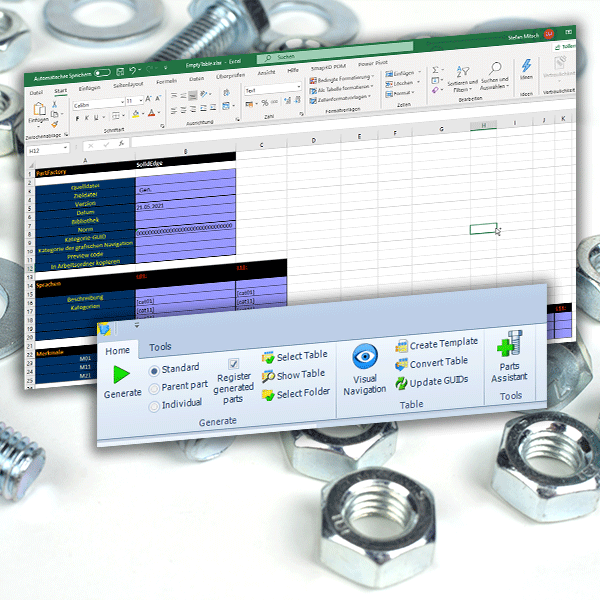The height and width of the screenshot is (600, 600).
Task: Toggle bold F in Excel ribbon
Action: 77,119
